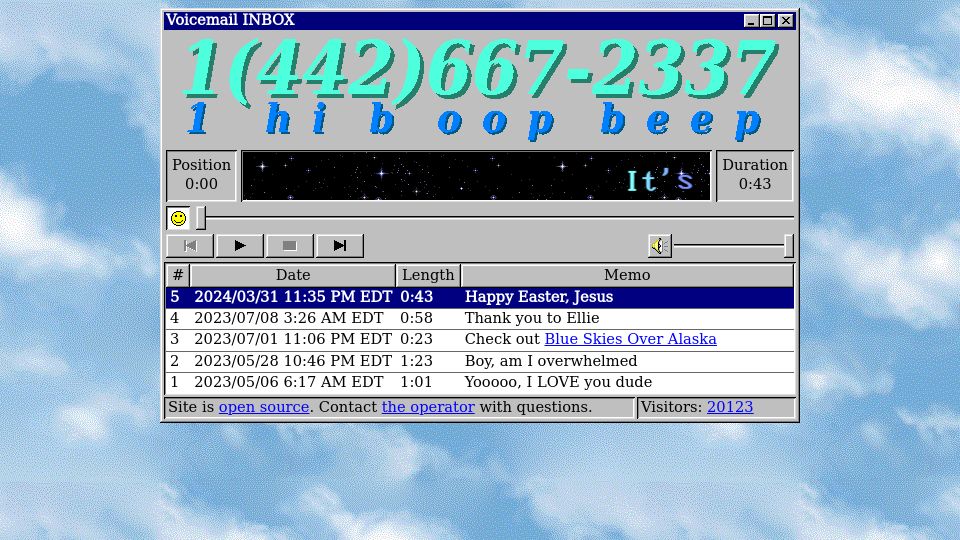The image size is (960, 540).
Task: Click the yellow smiley face icon
Action: [x=178, y=218]
